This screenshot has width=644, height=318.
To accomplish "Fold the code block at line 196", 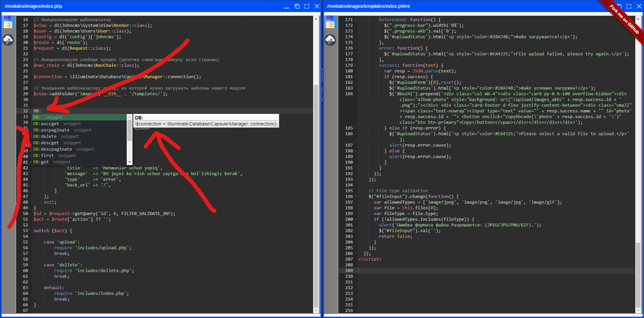I will [x=355, y=197].
